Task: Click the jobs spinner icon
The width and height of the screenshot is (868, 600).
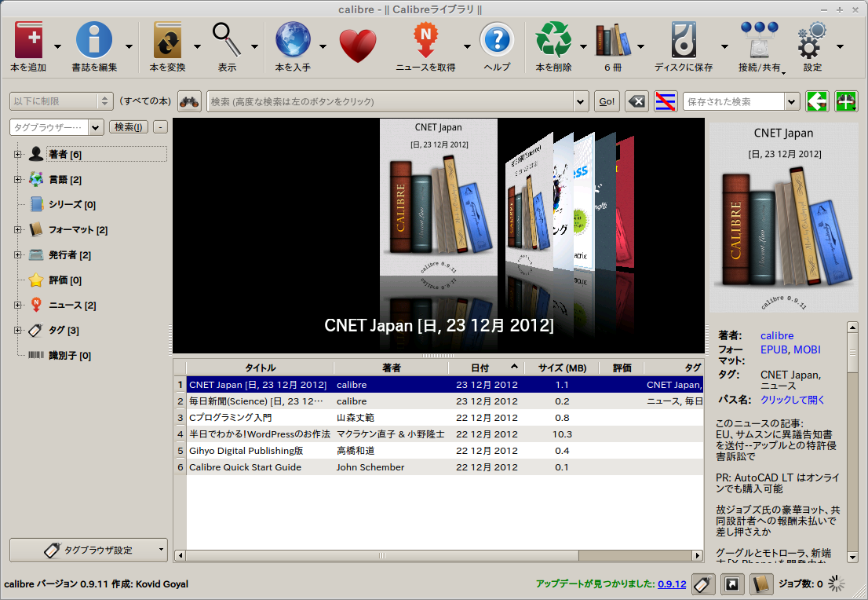Action: (x=836, y=584)
